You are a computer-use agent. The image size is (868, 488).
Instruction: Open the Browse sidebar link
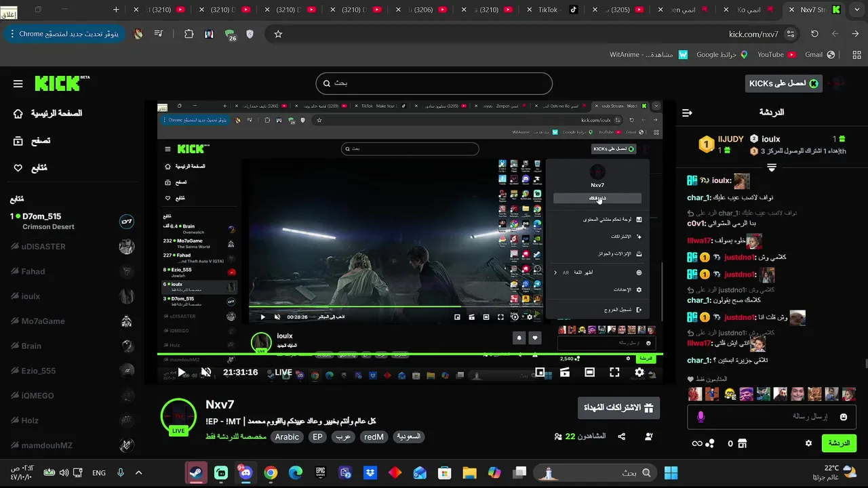click(32, 140)
